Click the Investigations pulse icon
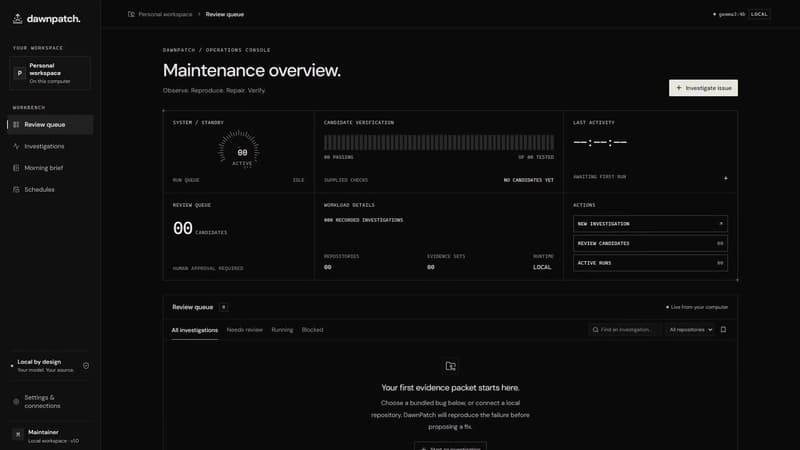 (x=16, y=146)
